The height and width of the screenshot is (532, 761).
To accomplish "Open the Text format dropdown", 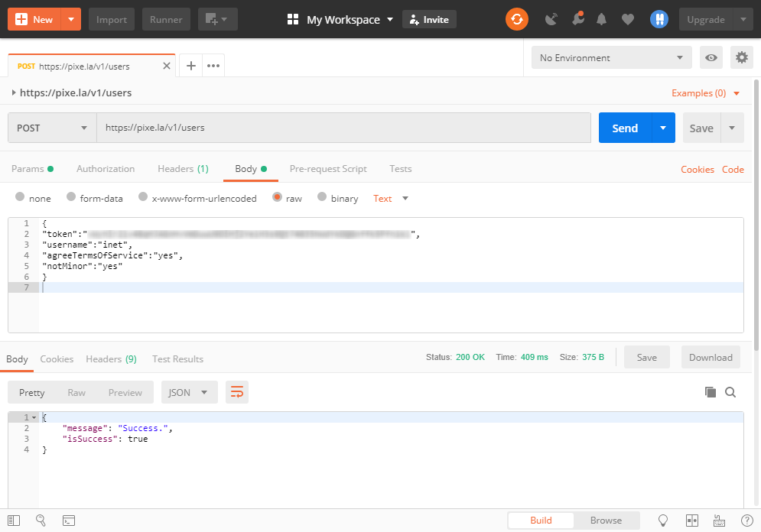I will pos(390,198).
